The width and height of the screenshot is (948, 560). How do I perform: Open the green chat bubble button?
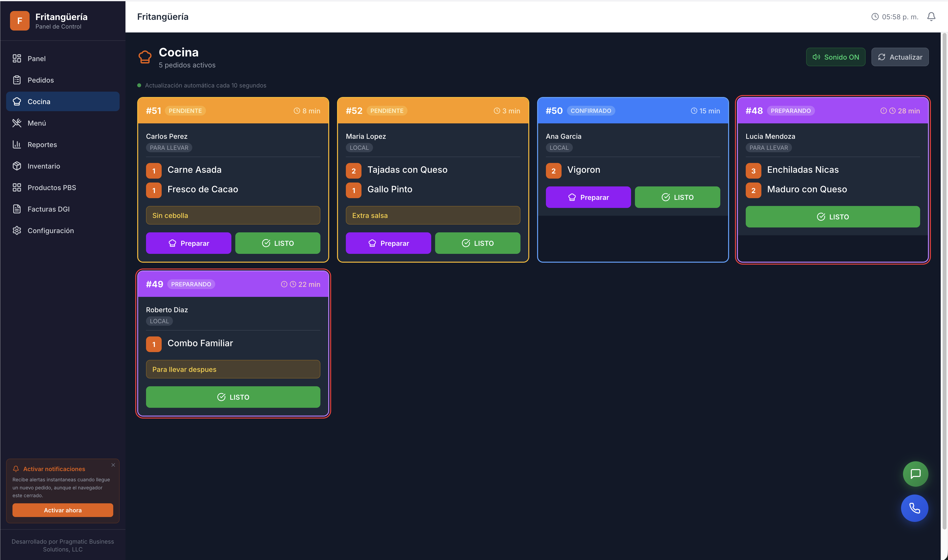coord(915,474)
